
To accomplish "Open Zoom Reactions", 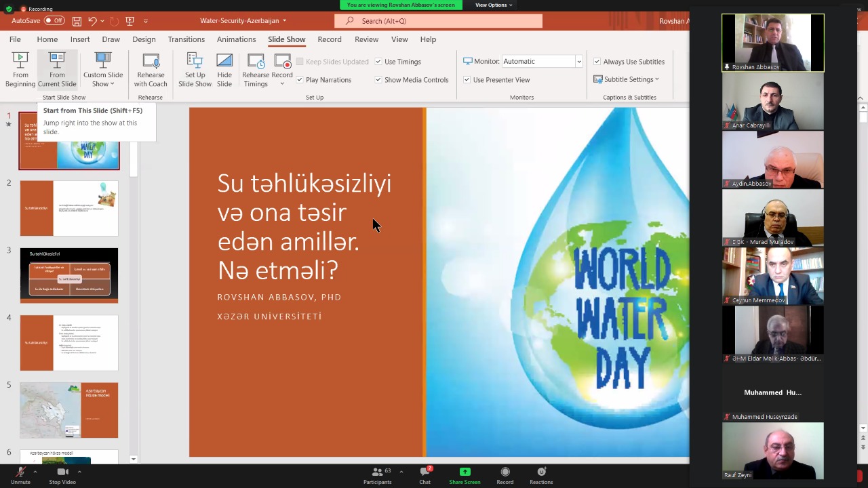I will (x=541, y=475).
